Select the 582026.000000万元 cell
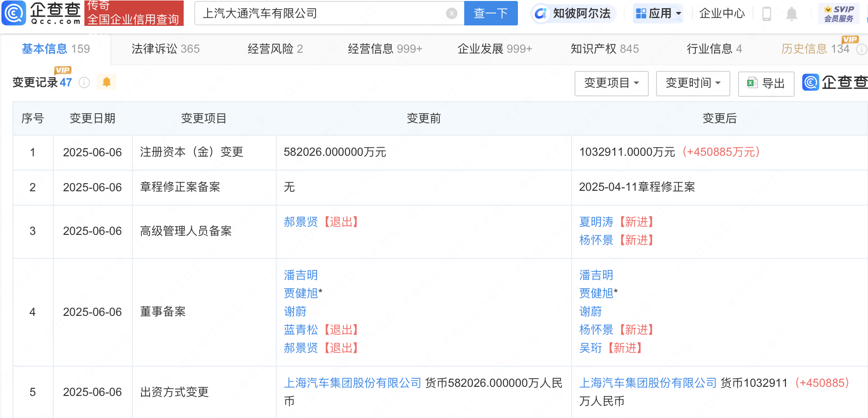 (424, 152)
